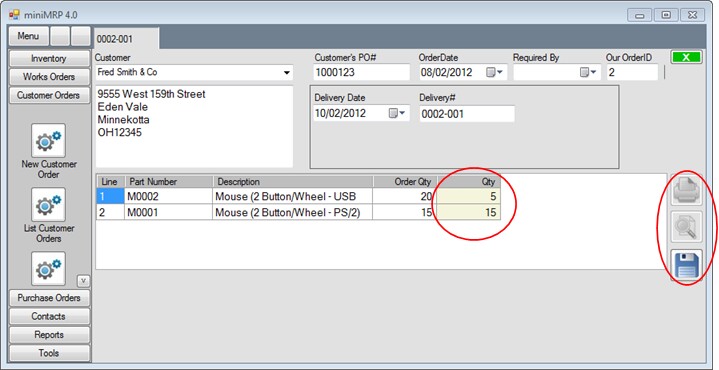Click the Part Number column header

point(168,182)
